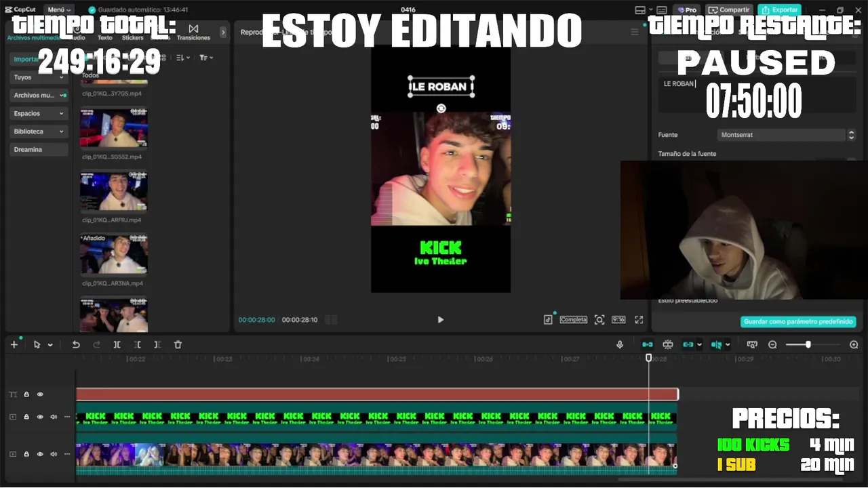This screenshot has height=488, width=868.
Task: Zoom out the timeline with minus magnifier
Action: pos(772,344)
